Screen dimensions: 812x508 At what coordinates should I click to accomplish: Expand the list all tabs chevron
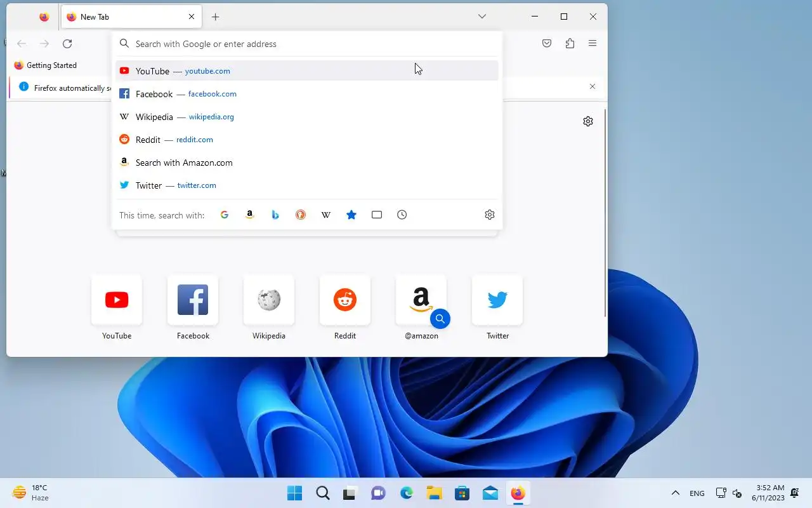click(x=482, y=17)
